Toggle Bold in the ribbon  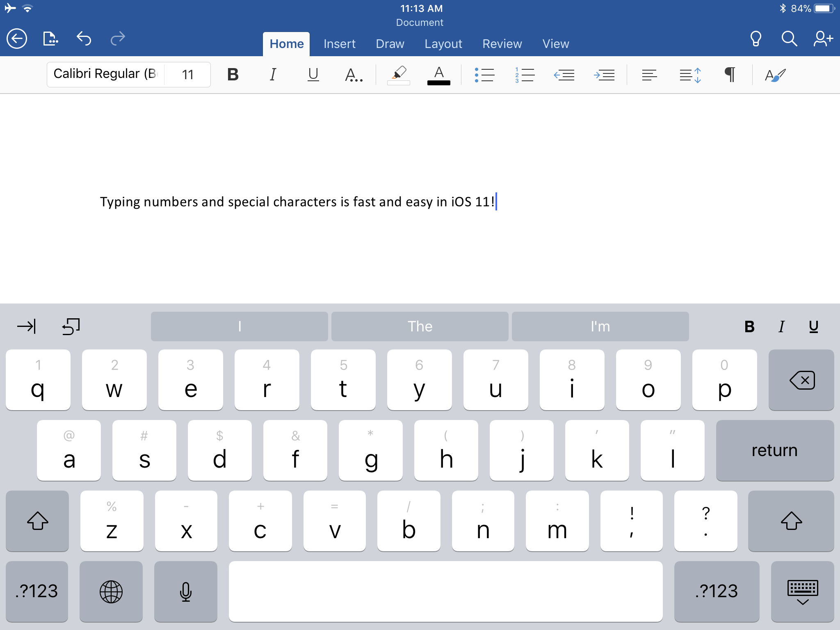[233, 75]
